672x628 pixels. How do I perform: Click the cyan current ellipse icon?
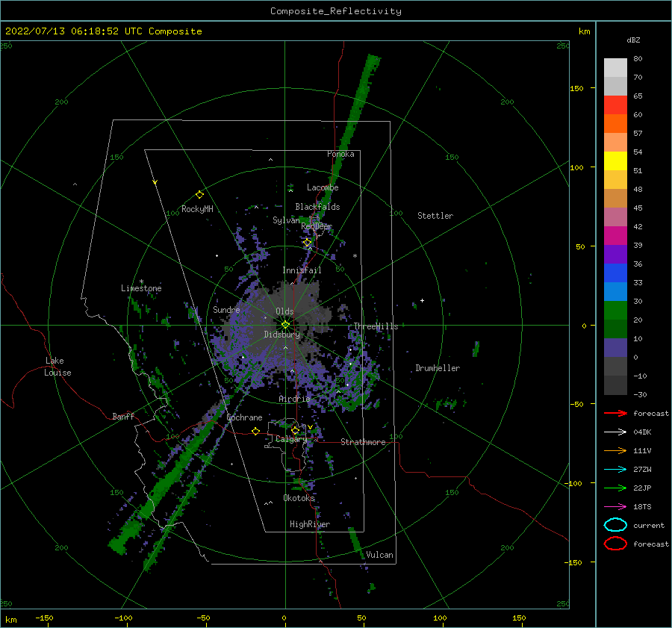click(x=615, y=525)
